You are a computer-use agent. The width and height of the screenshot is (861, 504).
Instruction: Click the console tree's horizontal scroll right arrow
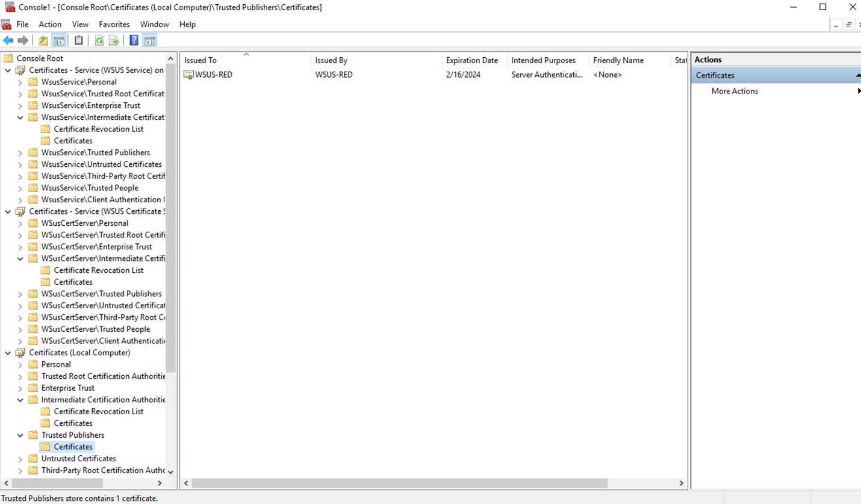[x=160, y=483]
